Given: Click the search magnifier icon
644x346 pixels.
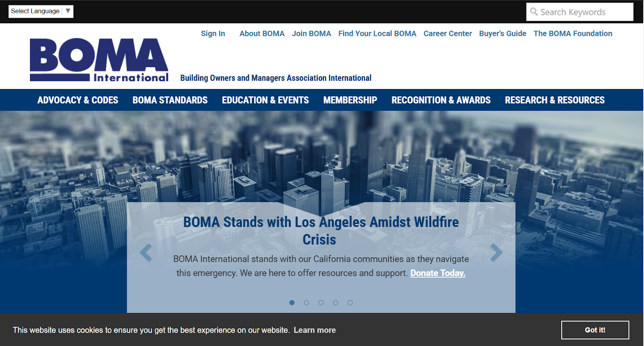Looking at the screenshot, I should 534,11.
